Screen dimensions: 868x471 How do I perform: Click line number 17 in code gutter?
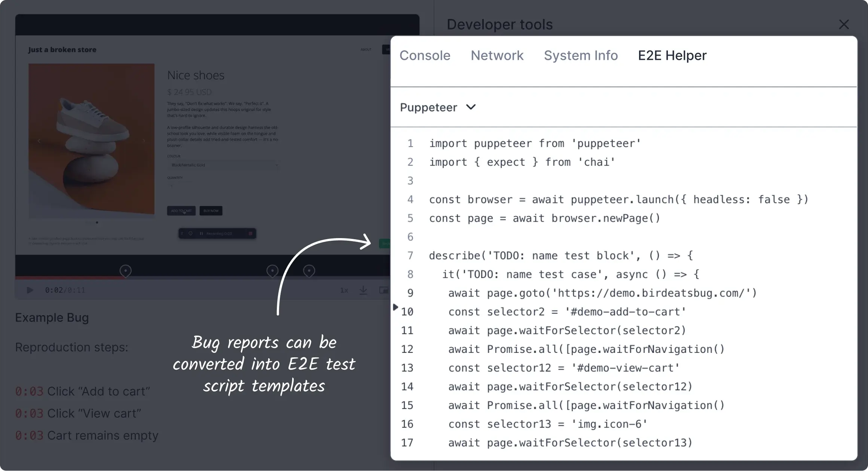[407, 443]
